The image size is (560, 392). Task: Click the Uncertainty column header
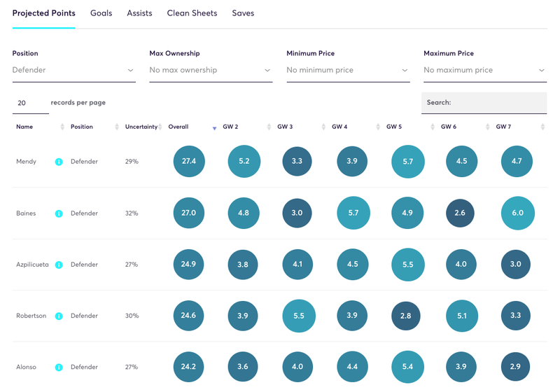click(141, 127)
